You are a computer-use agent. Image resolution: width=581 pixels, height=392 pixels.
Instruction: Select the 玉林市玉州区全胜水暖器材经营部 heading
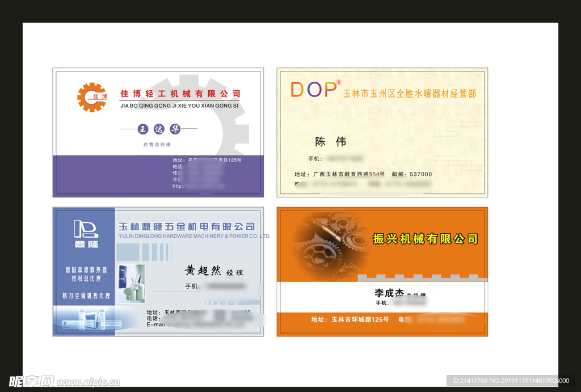[x=410, y=94]
